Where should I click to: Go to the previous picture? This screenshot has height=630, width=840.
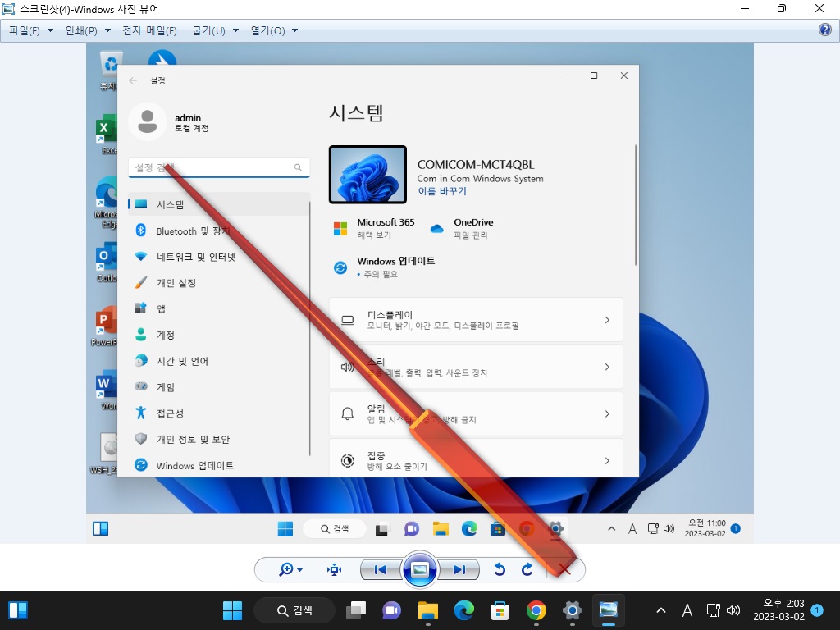pos(381,569)
